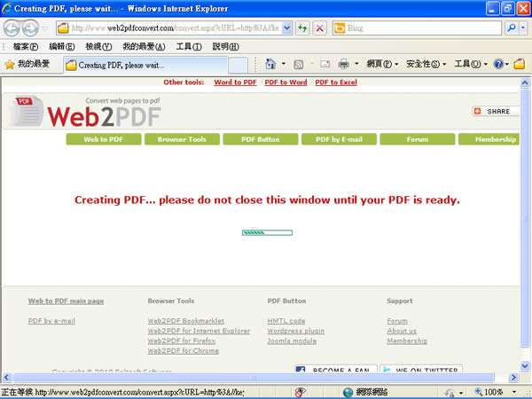Open the 安全性(S) safety menu
This screenshot has height=399, width=532.
pos(426,64)
